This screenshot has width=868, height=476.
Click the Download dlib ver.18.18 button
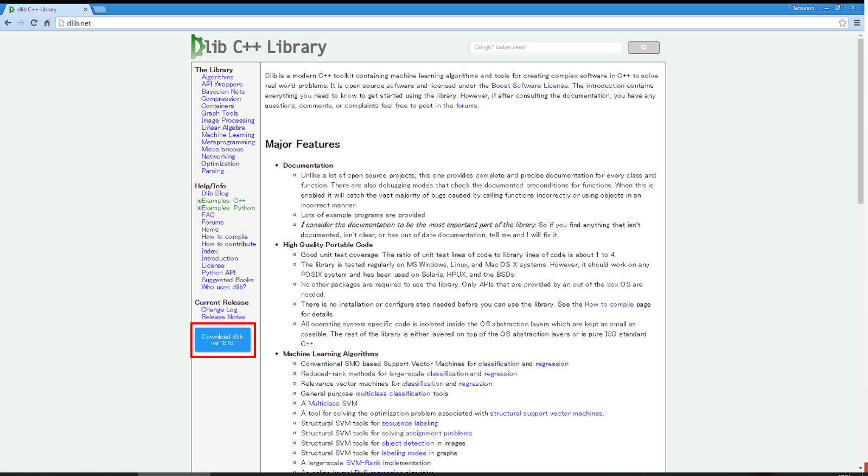tap(223, 340)
